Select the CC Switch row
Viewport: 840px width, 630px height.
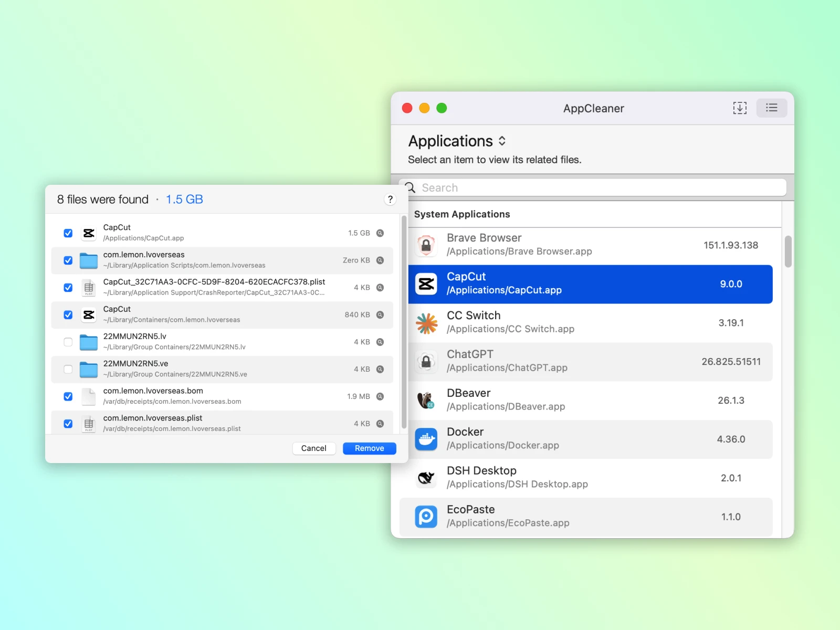(591, 323)
